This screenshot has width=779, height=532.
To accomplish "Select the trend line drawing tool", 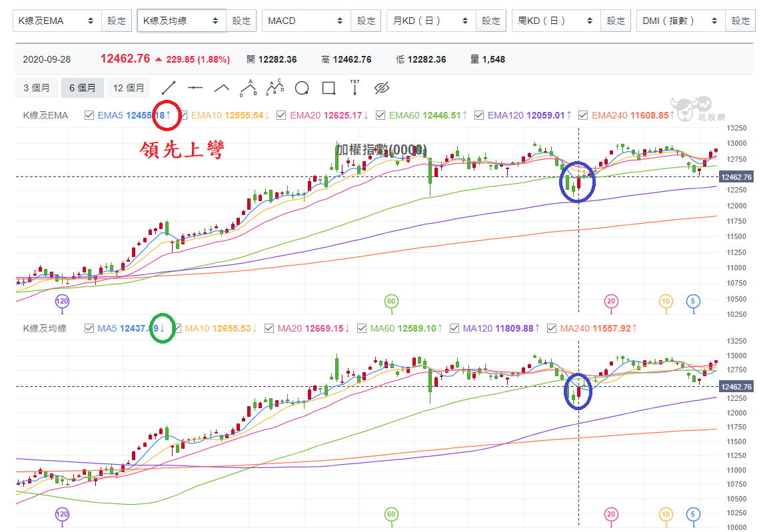I will (x=169, y=88).
